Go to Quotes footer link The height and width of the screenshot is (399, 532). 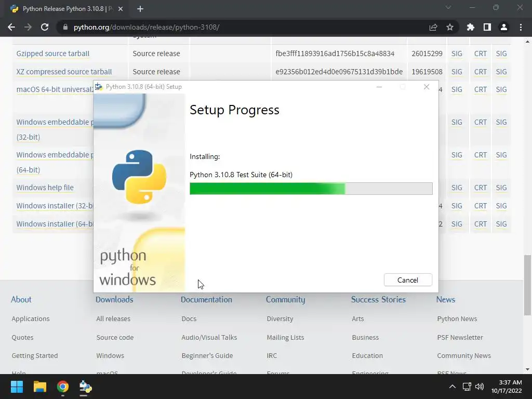(x=22, y=337)
